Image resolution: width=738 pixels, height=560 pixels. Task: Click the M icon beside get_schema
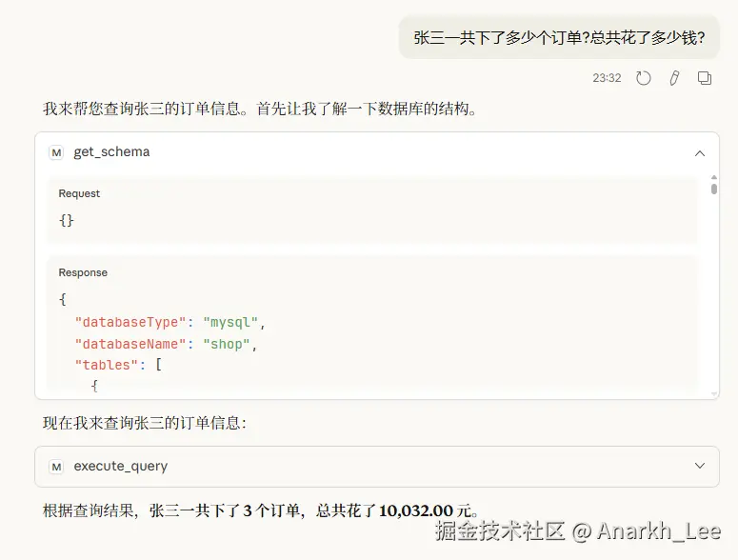56,152
